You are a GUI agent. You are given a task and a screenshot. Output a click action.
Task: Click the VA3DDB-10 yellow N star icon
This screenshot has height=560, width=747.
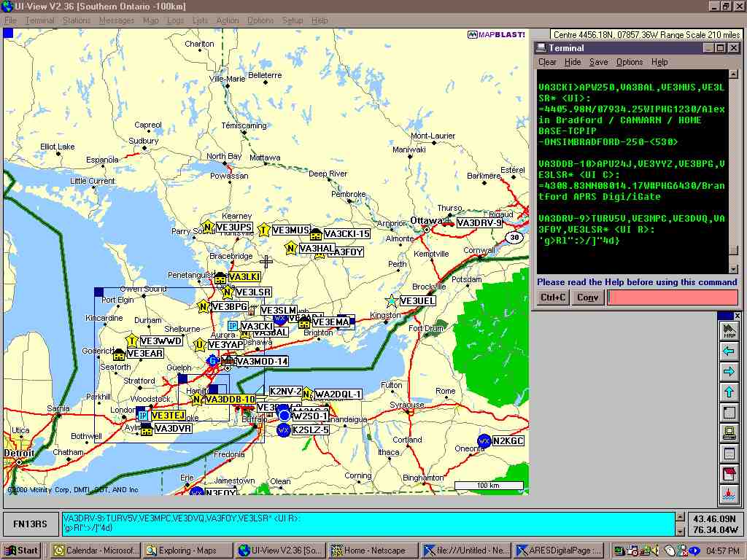tap(197, 399)
